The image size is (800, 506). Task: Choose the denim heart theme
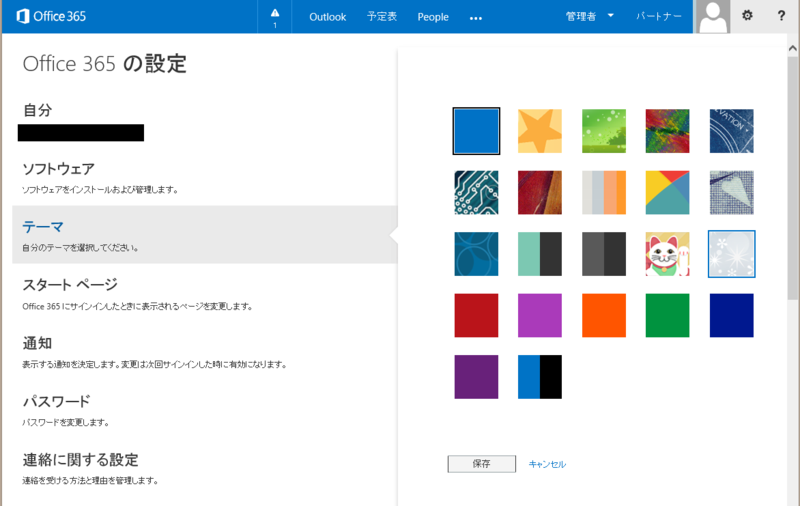point(732,192)
